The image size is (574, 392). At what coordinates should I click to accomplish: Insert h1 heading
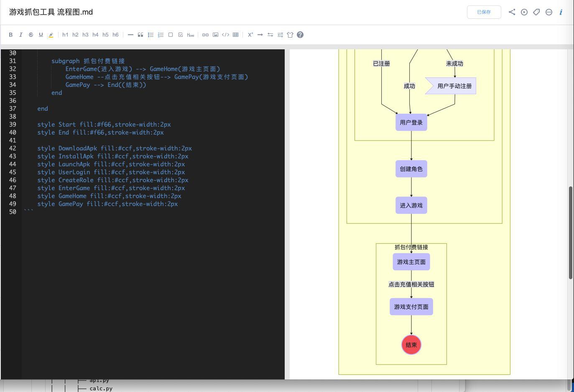point(65,35)
